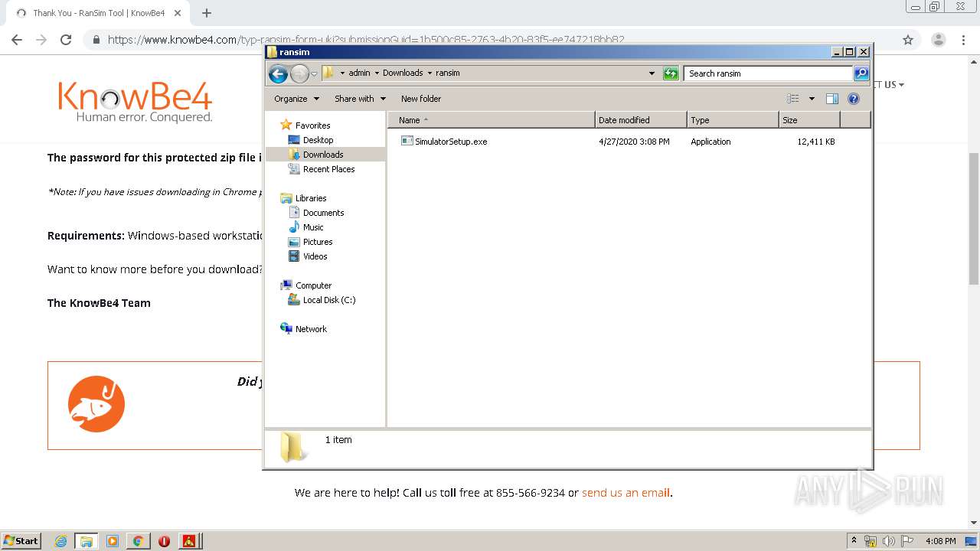Viewport: 980px width, 551px height.
Task: Click Chrome back button
Action: [x=17, y=40]
